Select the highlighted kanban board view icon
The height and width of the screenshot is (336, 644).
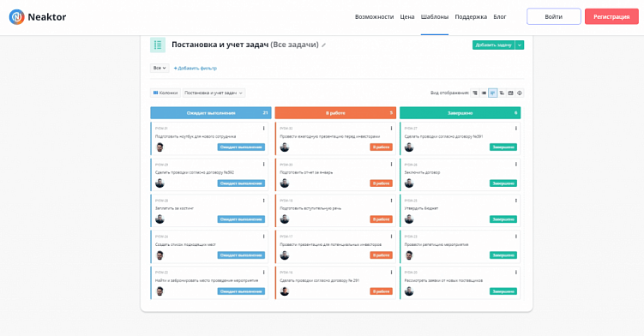point(493,93)
